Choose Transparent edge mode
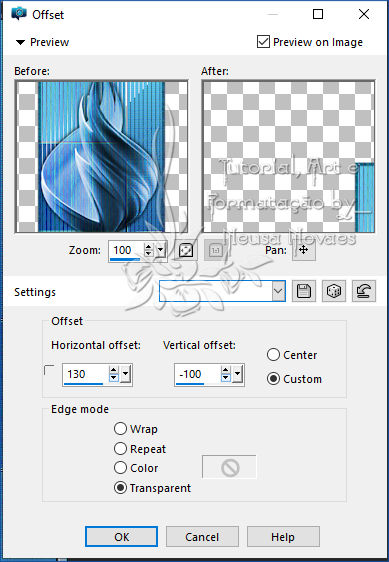 [120, 488]
